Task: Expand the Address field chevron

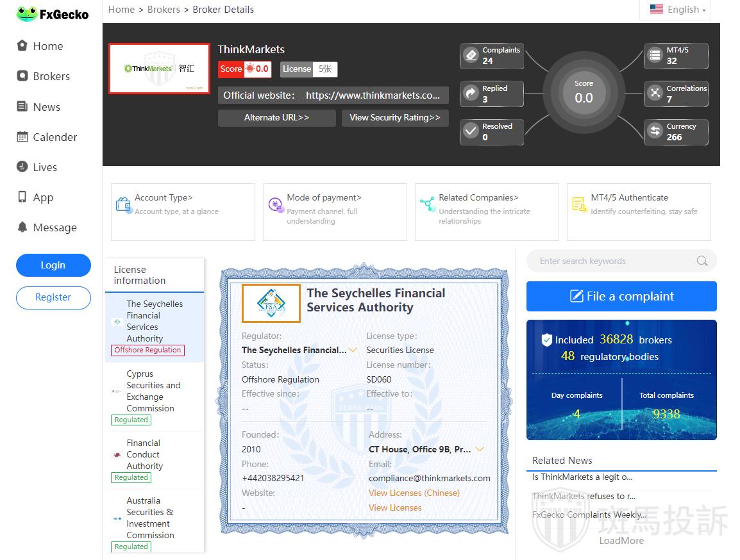Action: pos(479,449)
